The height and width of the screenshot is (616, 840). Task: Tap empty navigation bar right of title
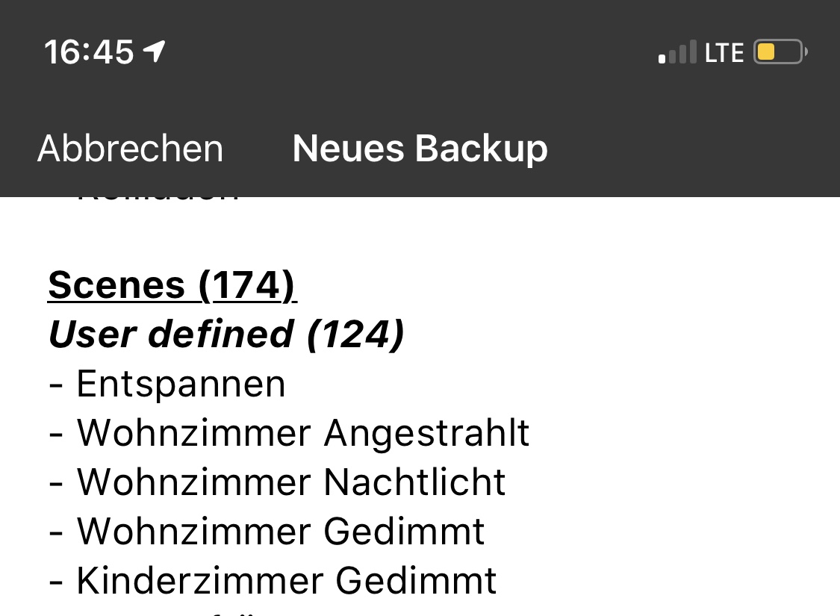pyautogui.click(x=694, y=148)
